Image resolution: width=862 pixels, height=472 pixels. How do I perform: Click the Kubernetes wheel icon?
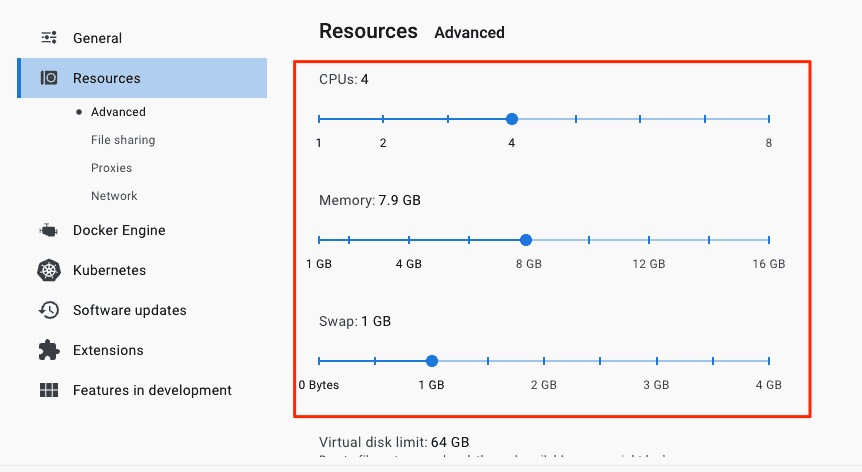pos(48,270)
